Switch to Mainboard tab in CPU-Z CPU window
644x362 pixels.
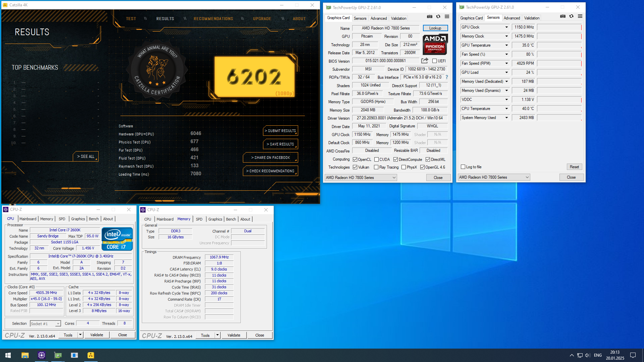pos(28,219)
